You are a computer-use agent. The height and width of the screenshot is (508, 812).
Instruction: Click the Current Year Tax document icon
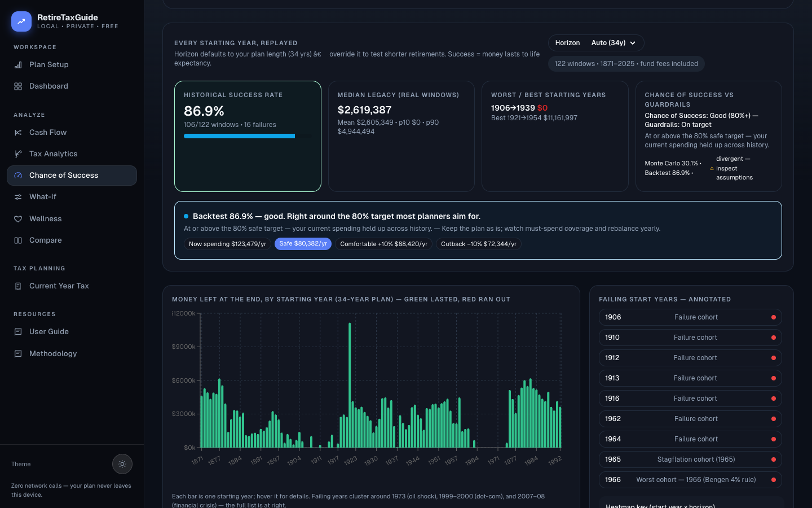[x=18, y=286]
